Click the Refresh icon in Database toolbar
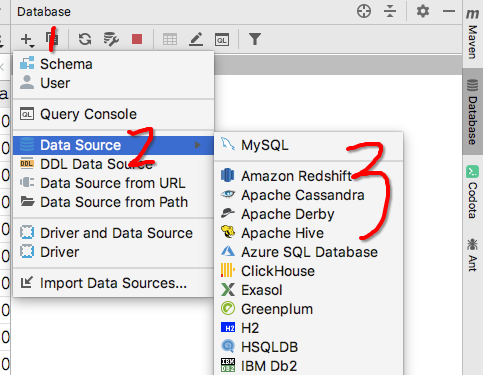The height and width of the screenshot is (375, 483). [x=85, y=39]
